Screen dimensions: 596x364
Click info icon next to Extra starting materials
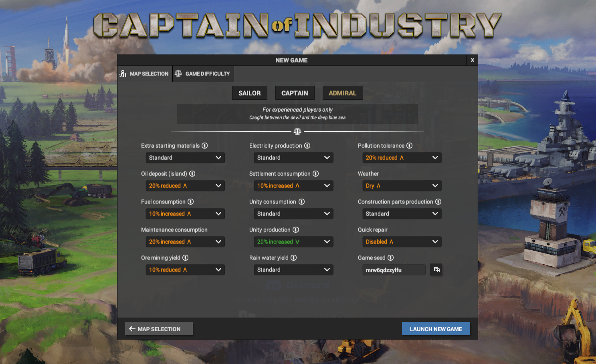point(204,146)
